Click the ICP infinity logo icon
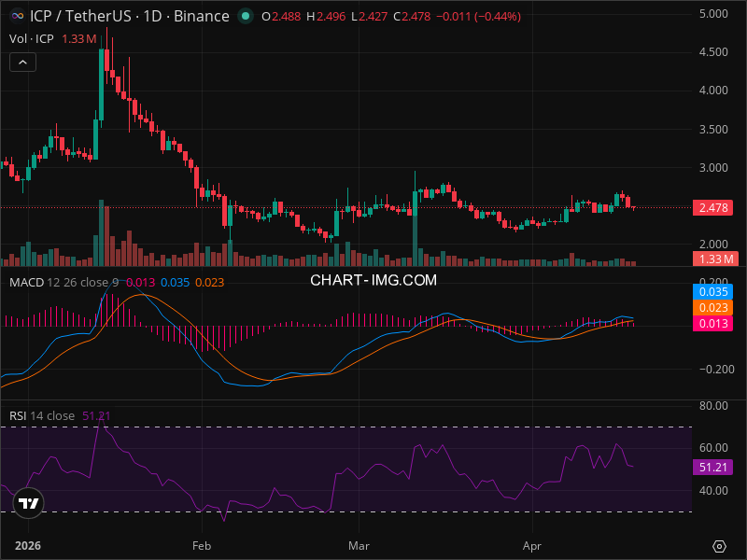 point(18,16)
